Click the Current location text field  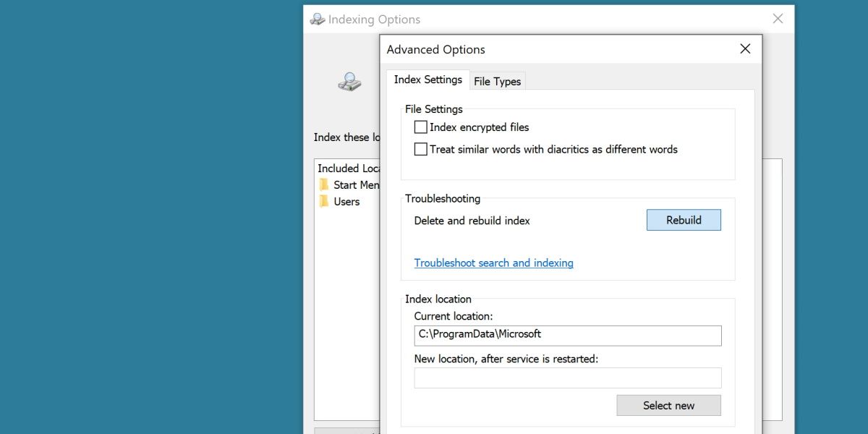click(567, 336)
